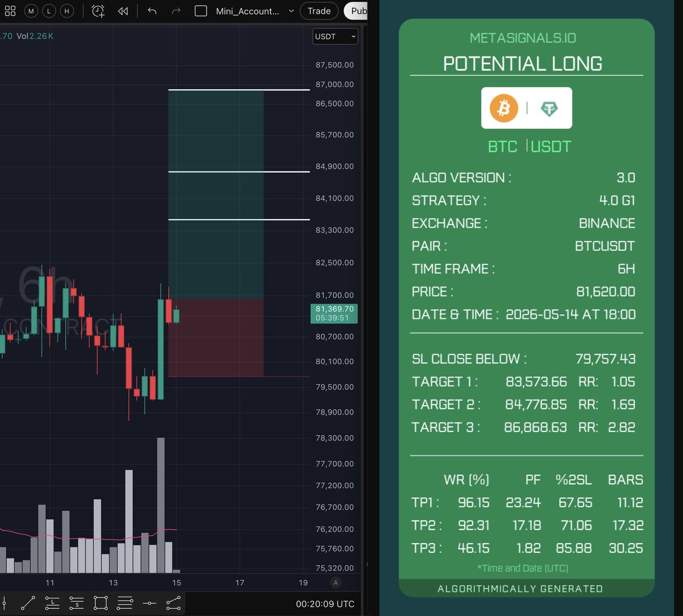Redo the chart action
This screenshot has width=683, height=616.
tap(176, 11)
